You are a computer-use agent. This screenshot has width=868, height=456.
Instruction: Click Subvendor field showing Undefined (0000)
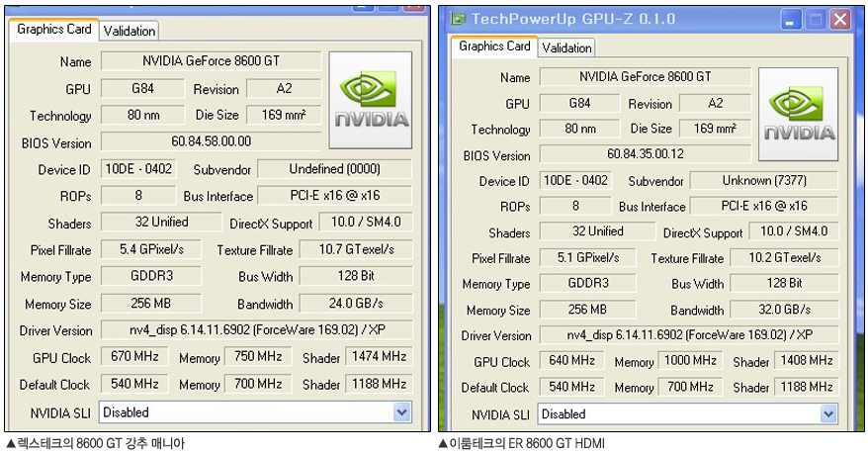coord(335,169)
